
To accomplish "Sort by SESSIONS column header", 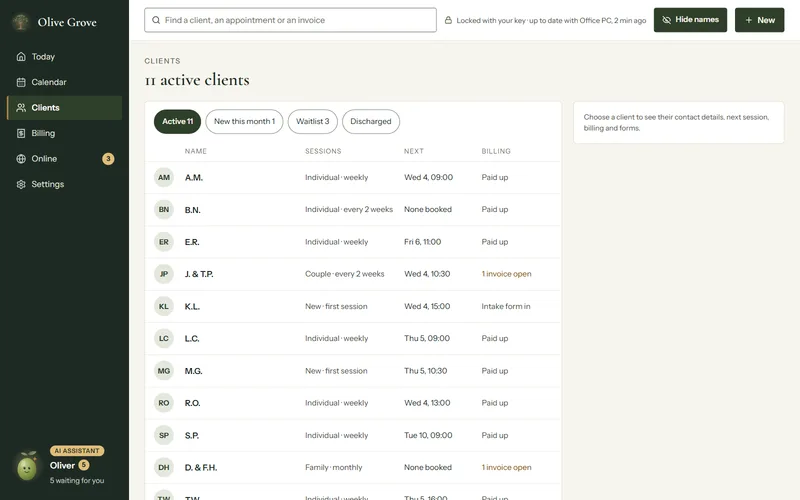I will tap(323, 151).
